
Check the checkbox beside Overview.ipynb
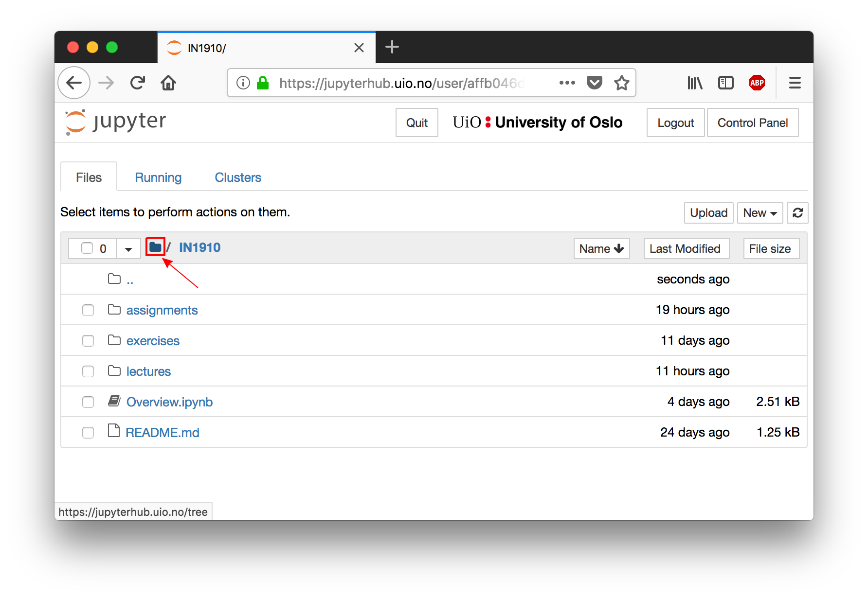[88, 402]
